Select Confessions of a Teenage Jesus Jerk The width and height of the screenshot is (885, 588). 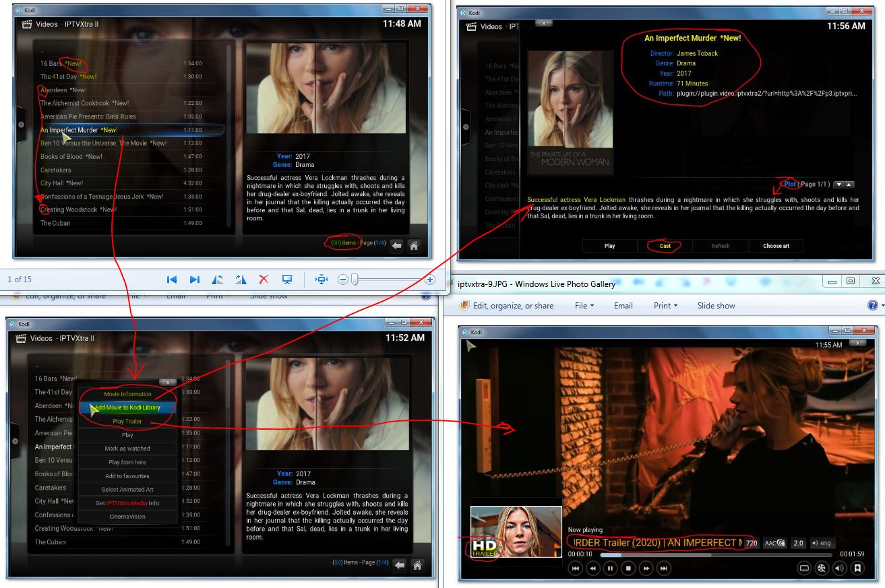pos(132,197)
